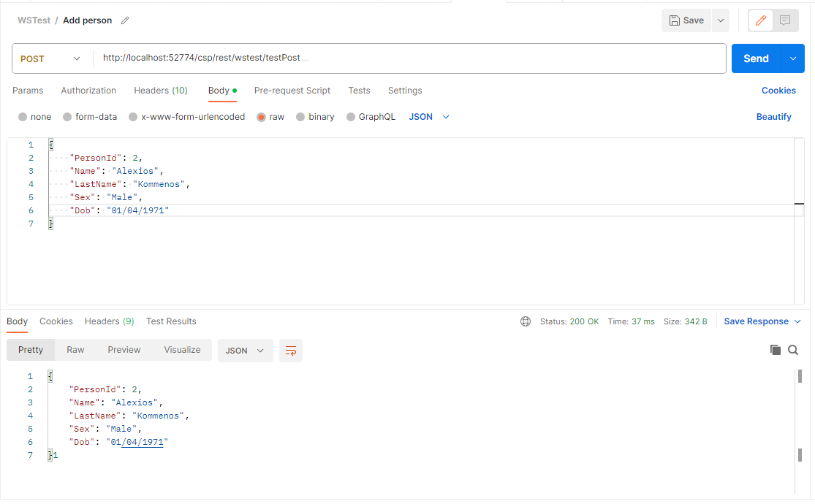Click the globe network icon near Status
Screen dimensions: 815x504
[526, 321]
